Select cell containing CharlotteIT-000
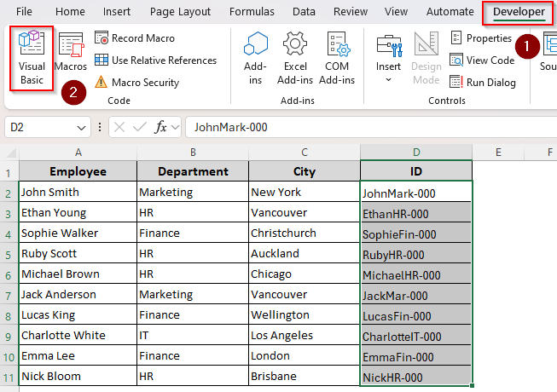Screen dimensions: 557x392 416,335
